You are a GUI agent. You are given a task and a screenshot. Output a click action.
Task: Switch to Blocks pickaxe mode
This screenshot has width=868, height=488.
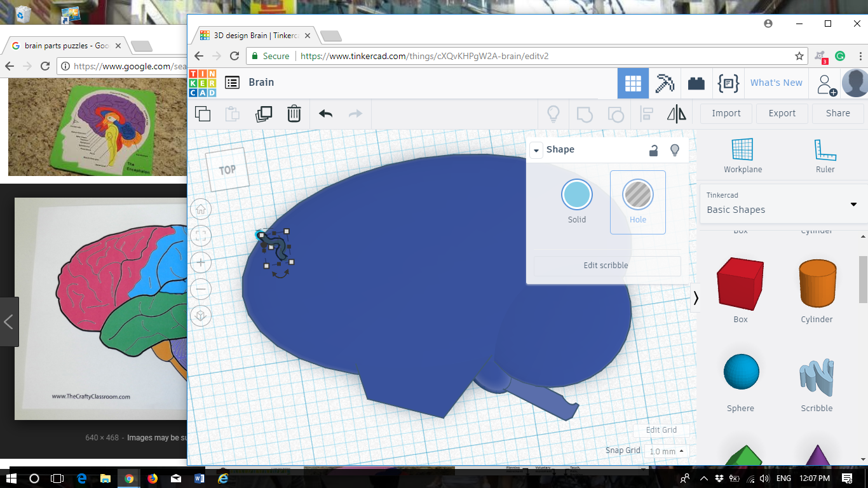click(x=665, y=83)
